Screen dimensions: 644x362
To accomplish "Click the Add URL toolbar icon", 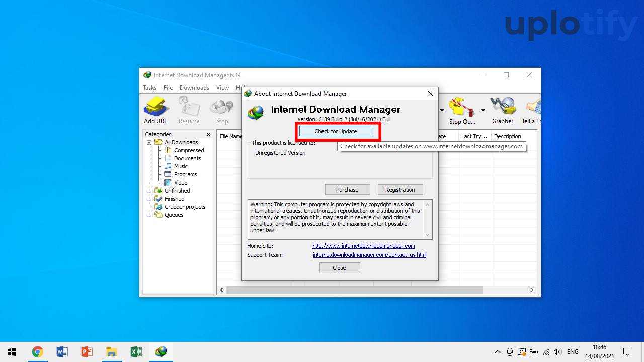I will pos(155,111).
